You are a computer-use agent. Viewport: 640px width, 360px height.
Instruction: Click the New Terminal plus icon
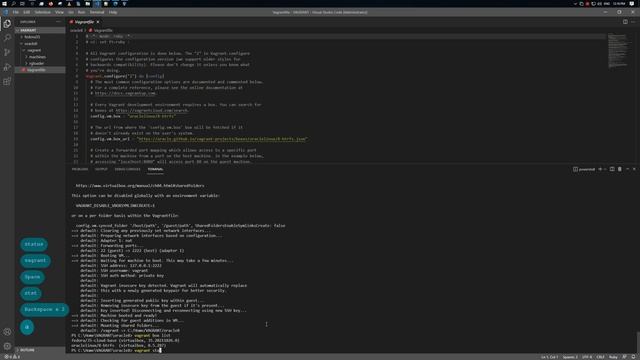pos(600,169)
